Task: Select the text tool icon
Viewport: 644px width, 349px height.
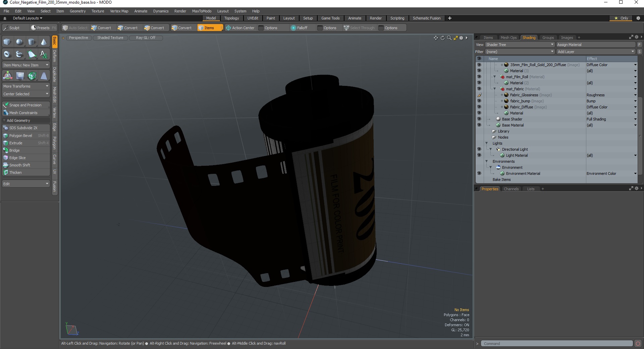Action: point(44,54)
